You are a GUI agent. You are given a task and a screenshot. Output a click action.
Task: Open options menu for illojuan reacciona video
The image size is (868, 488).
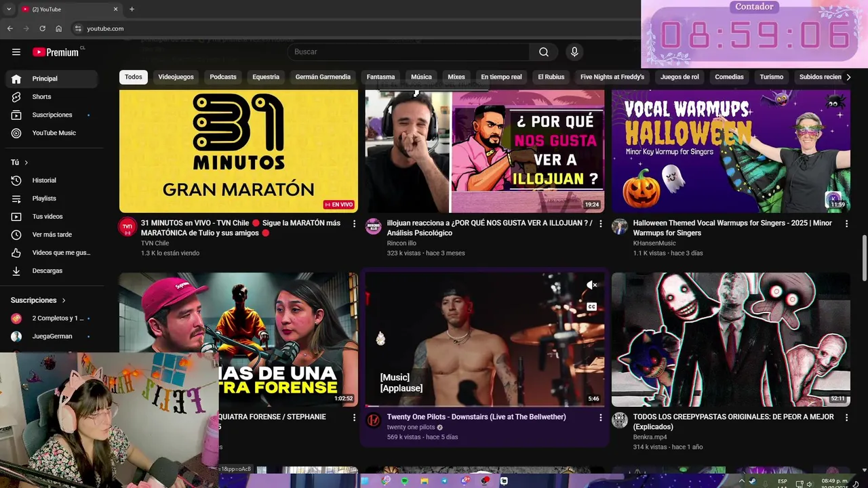click(600, 224)
